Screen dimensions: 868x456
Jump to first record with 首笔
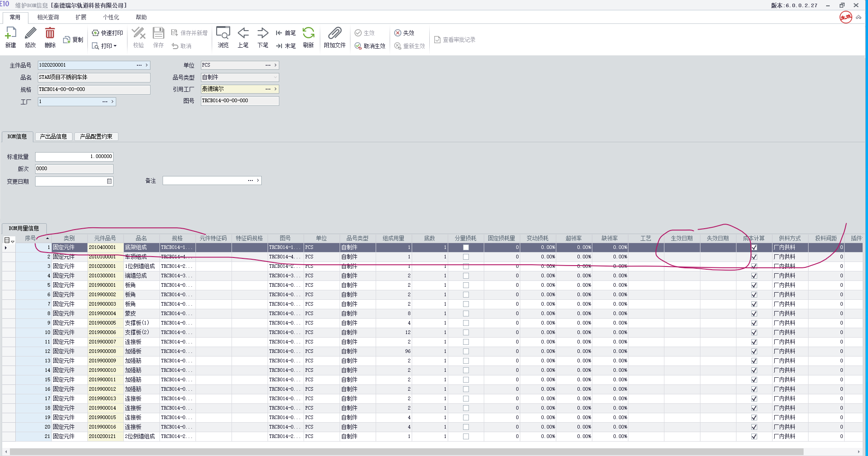coord(279,33)
